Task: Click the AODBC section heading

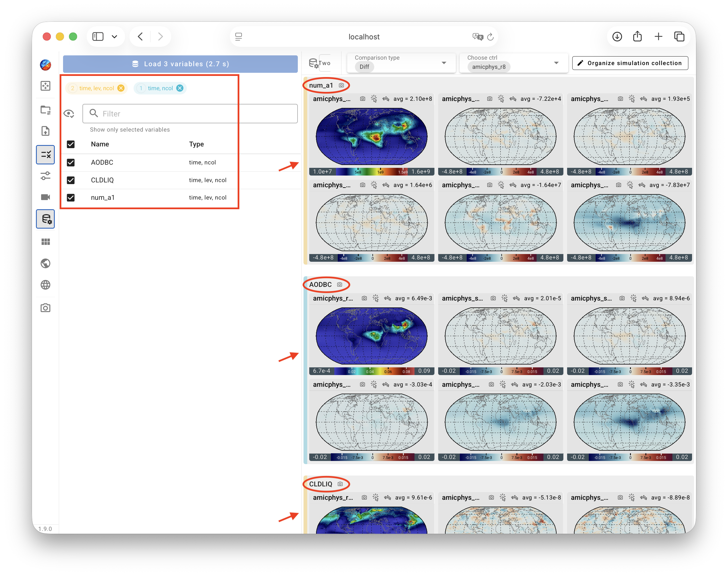Action: (x=321, y=285)
